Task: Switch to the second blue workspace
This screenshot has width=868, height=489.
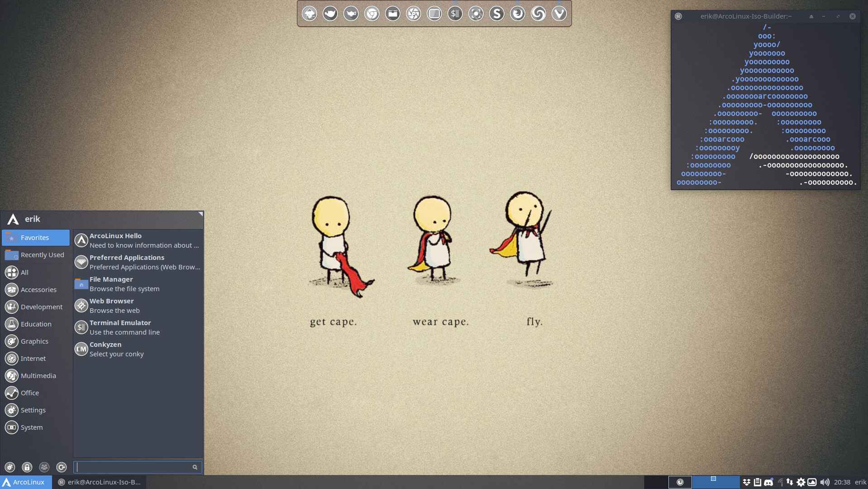Action: [x=716, y=482]
